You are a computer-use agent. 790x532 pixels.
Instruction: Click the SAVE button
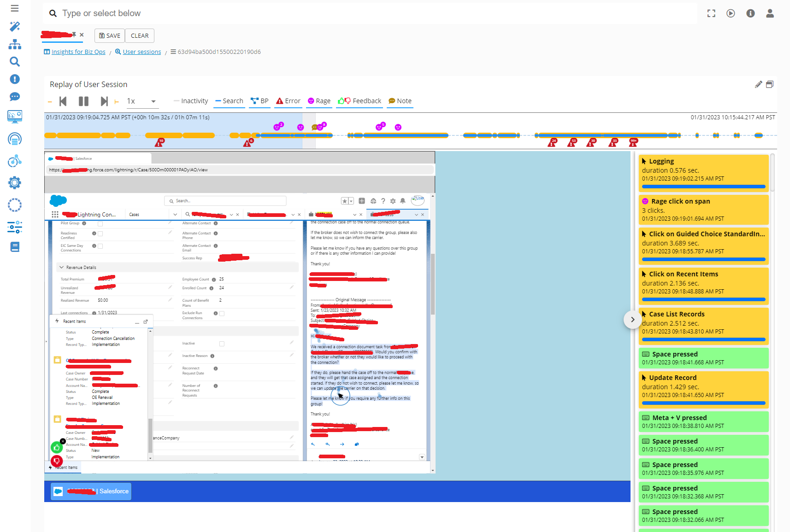pyautogui.click(x=110, y=35)
